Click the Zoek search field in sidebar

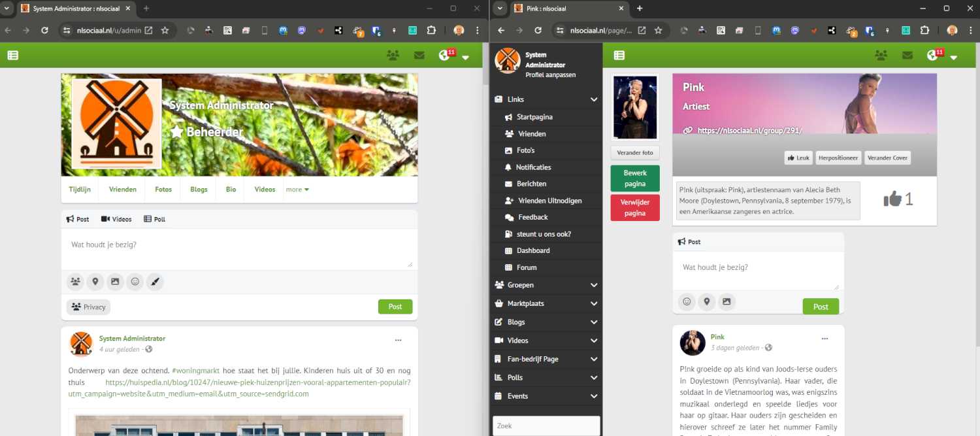546,426
